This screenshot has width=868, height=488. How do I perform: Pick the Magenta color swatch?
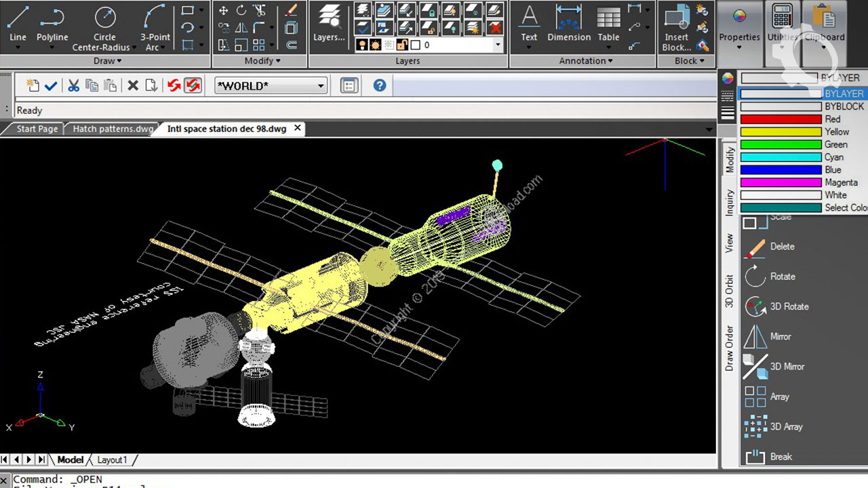pyautogui.click(x=781, y=182)
